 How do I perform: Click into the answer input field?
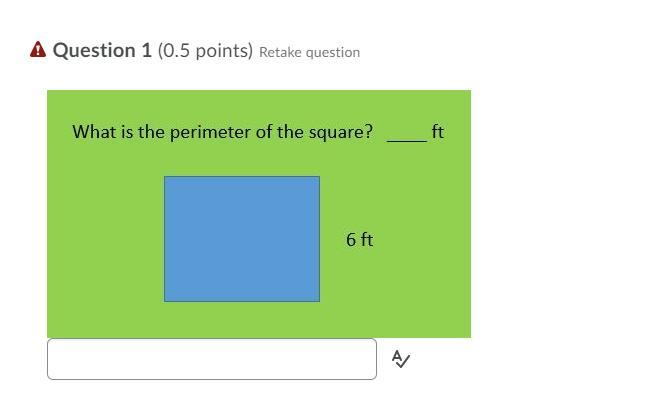[211, 359]
